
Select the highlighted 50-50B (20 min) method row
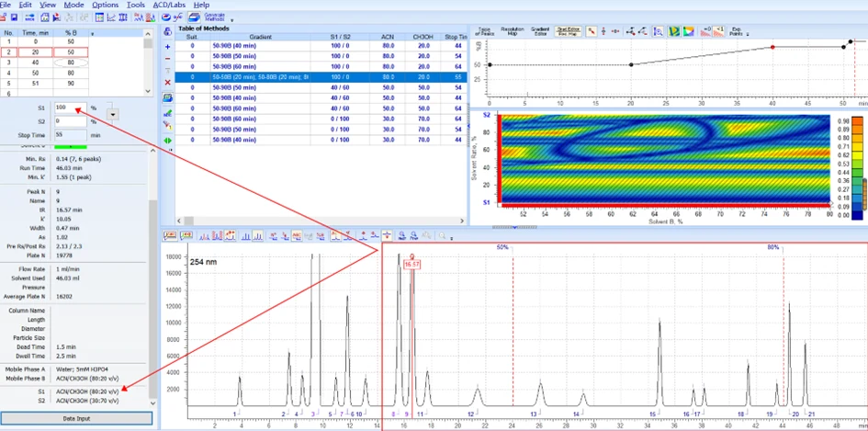click(x=321, y=77)
